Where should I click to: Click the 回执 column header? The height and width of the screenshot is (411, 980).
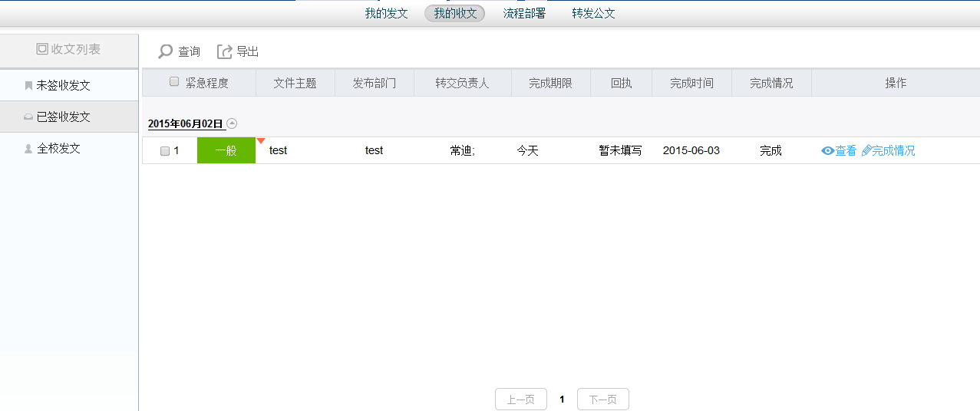tap(621, 83)
